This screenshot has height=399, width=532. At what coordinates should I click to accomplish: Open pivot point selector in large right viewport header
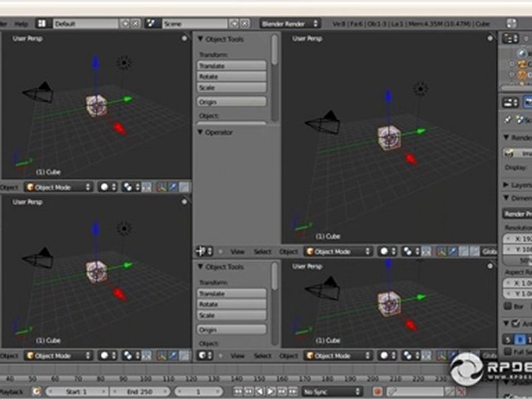click(410, 252)
